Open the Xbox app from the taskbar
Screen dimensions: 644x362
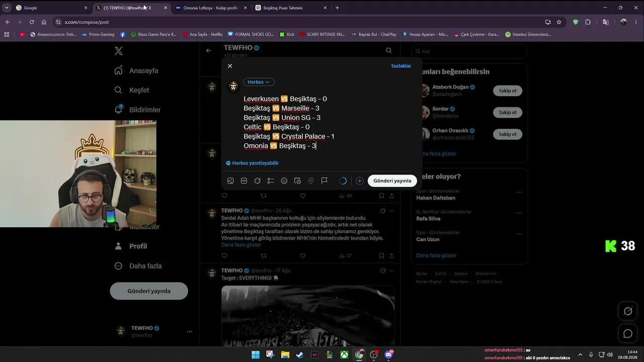pos(344,355)
